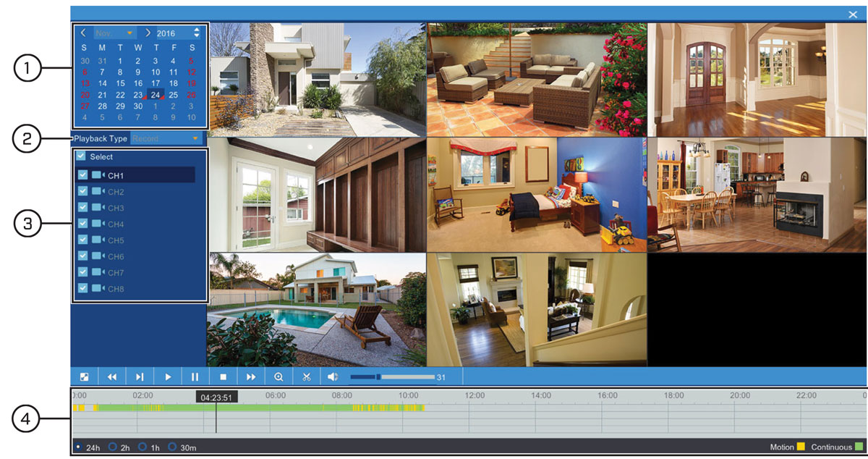
Task: Go to next month in calendar
Action: (148, 33)
